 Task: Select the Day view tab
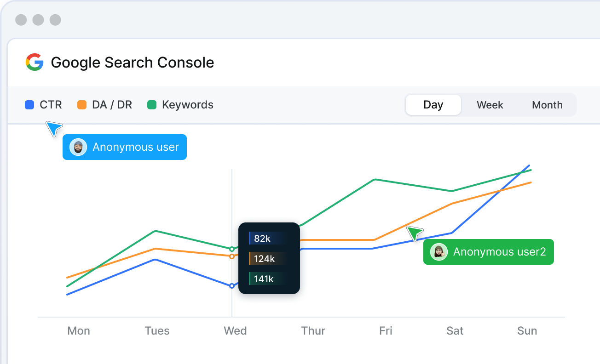pyautogui.click(x=433, y=105)
